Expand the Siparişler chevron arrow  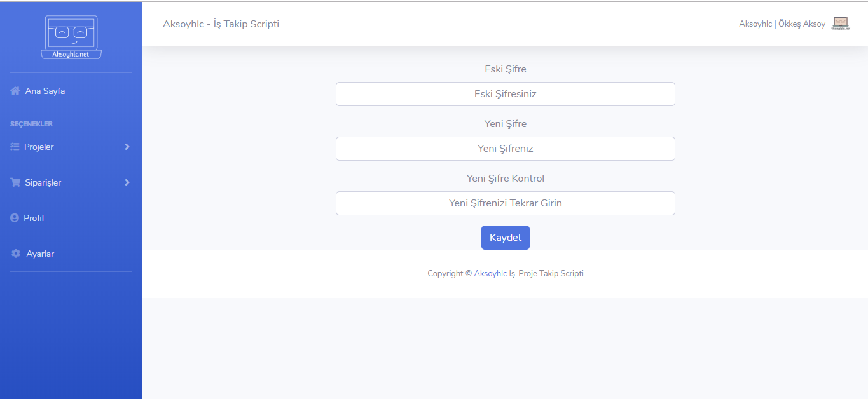[127, 182]
